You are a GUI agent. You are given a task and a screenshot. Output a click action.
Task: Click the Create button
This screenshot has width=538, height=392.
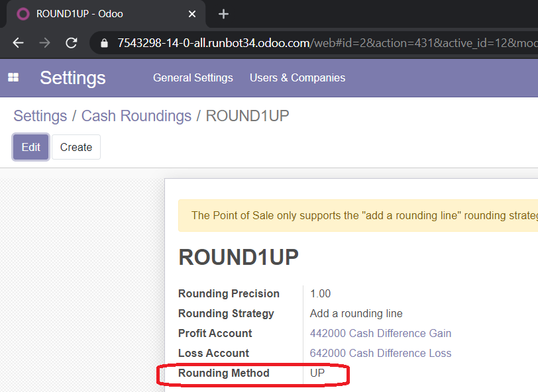pos(76,147)
